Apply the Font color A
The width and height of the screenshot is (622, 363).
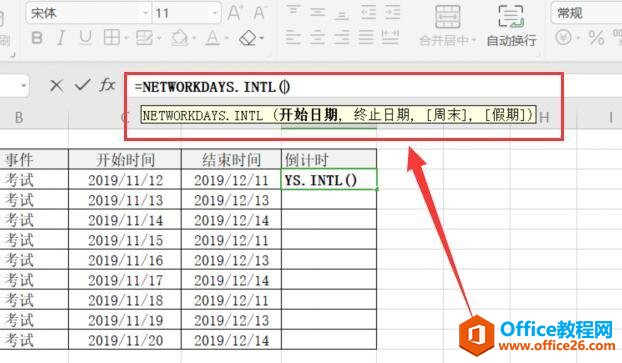(x=213, y=38)
